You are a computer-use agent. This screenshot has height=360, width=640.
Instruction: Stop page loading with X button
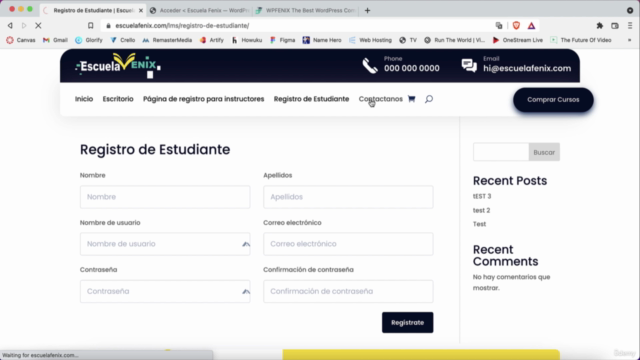pyautogui.click(x=38, y=26)
